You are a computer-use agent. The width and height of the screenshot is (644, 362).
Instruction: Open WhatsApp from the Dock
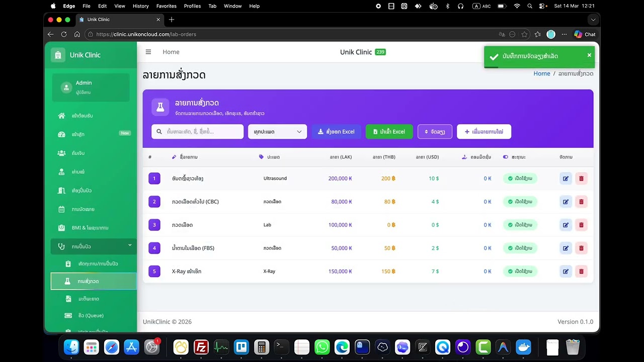point(322,347)
